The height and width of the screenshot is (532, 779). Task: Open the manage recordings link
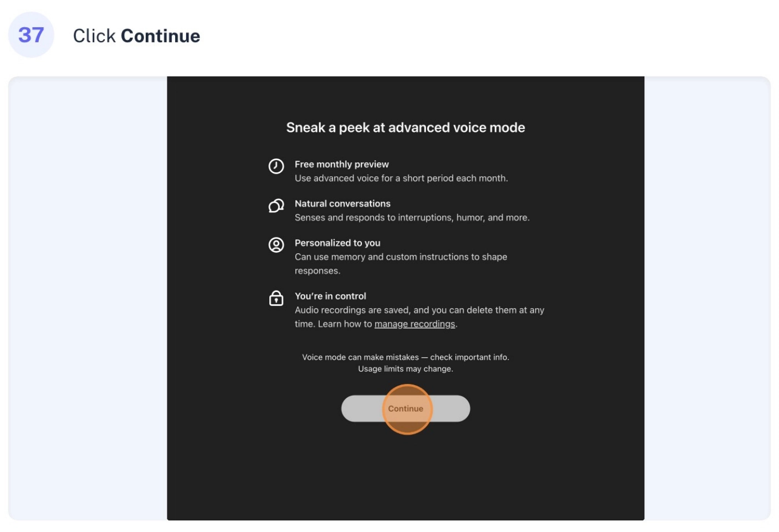point(414,324)
